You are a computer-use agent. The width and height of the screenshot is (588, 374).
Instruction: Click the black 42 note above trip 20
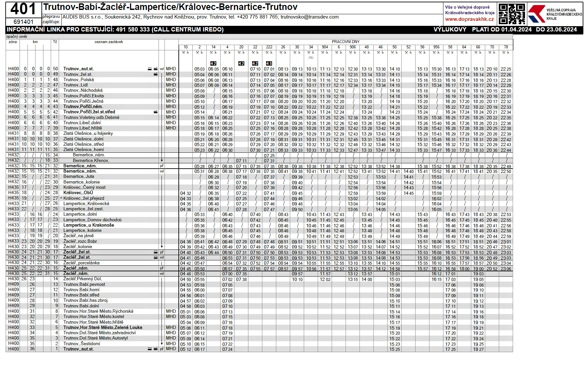(241, 63)
